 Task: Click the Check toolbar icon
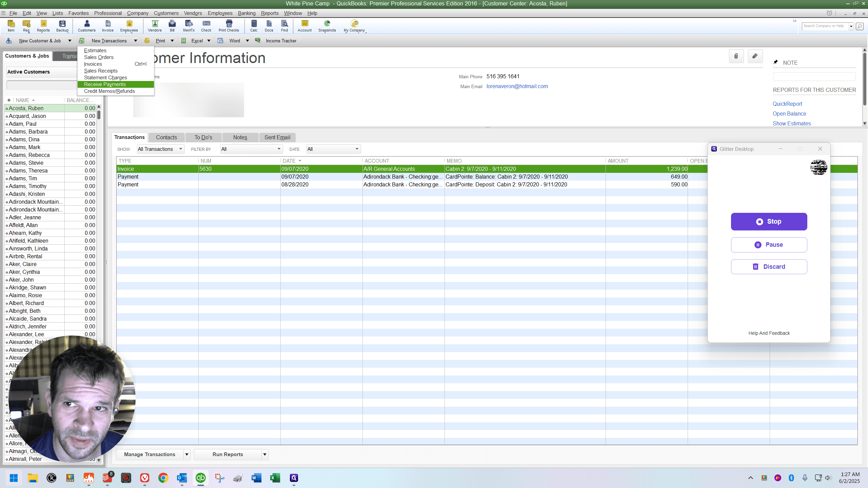206,26
